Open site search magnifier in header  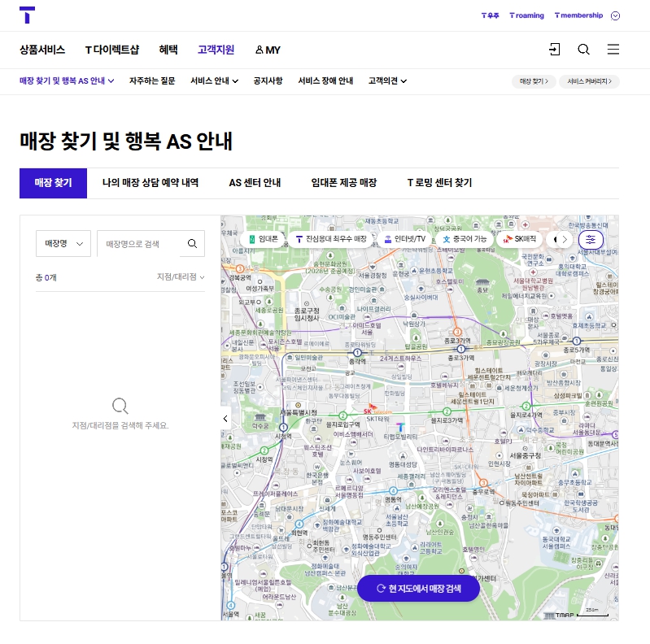point(583,50)
